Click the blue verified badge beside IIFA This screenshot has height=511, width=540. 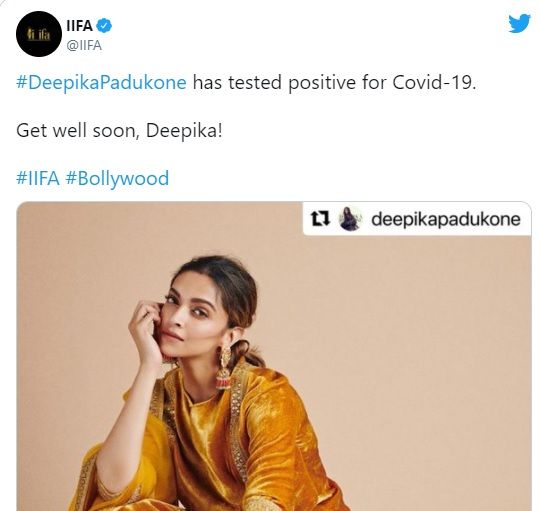pos(104,26)
